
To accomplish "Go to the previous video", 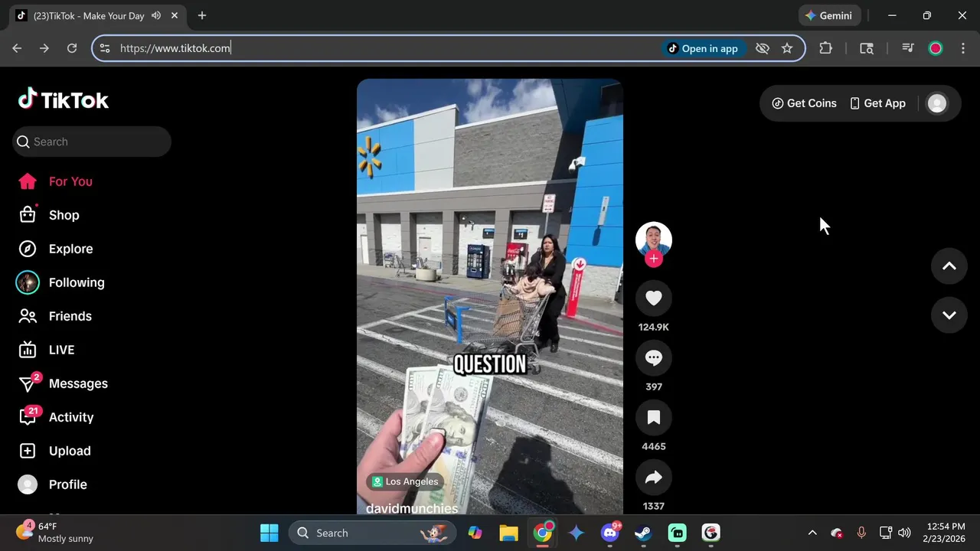I will (949, 266).
